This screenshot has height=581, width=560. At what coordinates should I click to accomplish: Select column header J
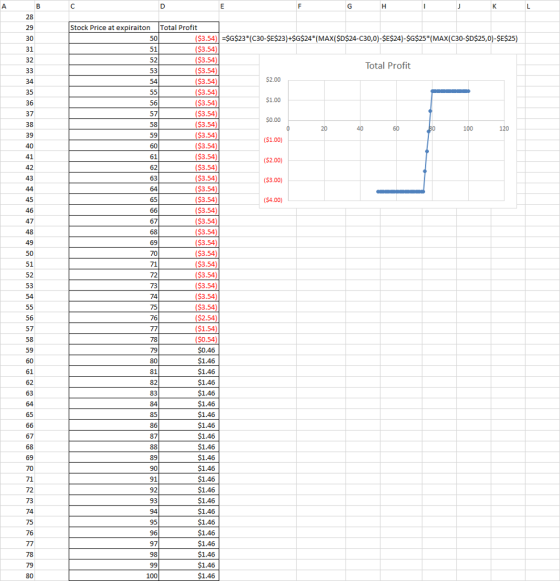pos(474,6)
